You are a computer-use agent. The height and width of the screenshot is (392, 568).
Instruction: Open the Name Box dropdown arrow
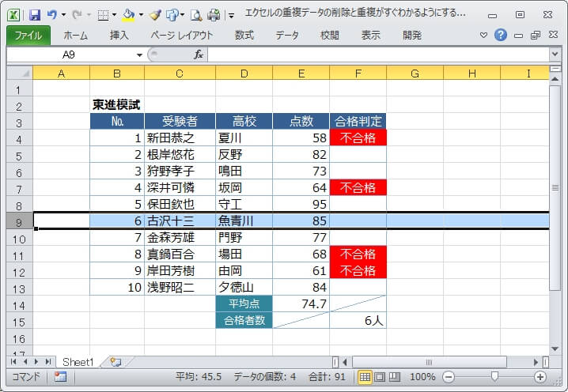point(139,55)
